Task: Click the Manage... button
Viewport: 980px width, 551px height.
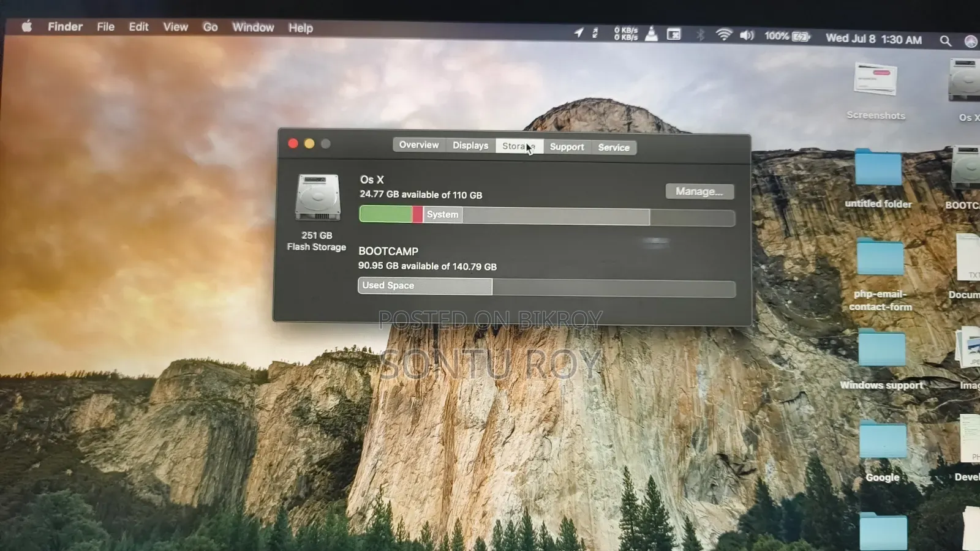Action: (699, 192)
